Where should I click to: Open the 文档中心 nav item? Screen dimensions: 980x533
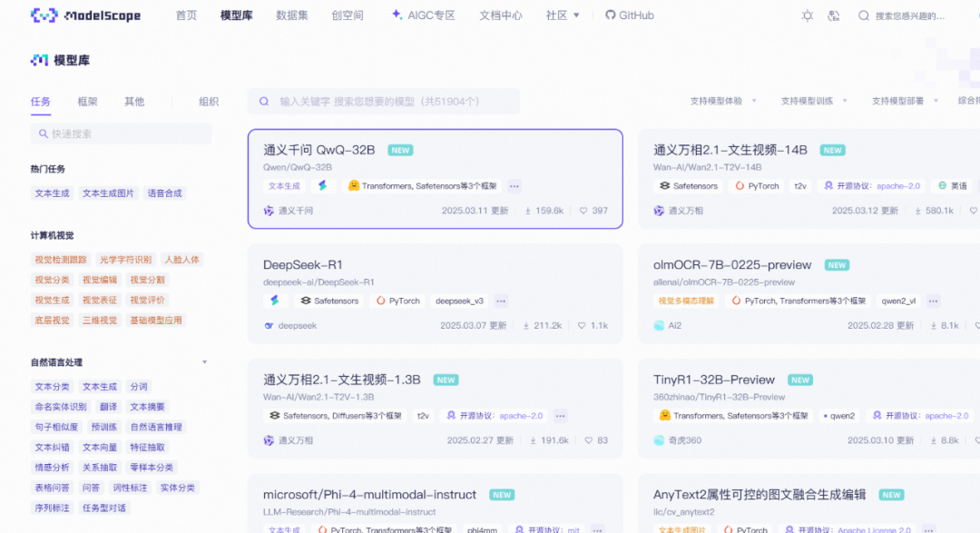pyautogui.click(x=501, y=15)
